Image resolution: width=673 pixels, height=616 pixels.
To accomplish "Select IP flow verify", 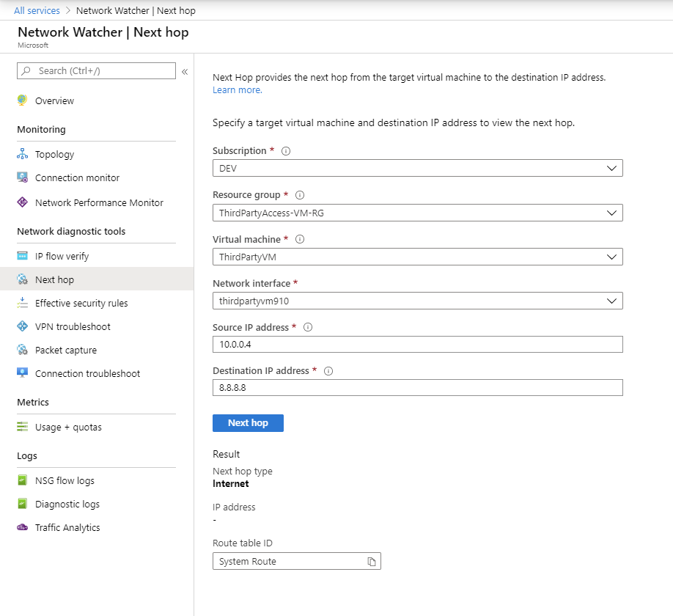I will pos(97,256).
